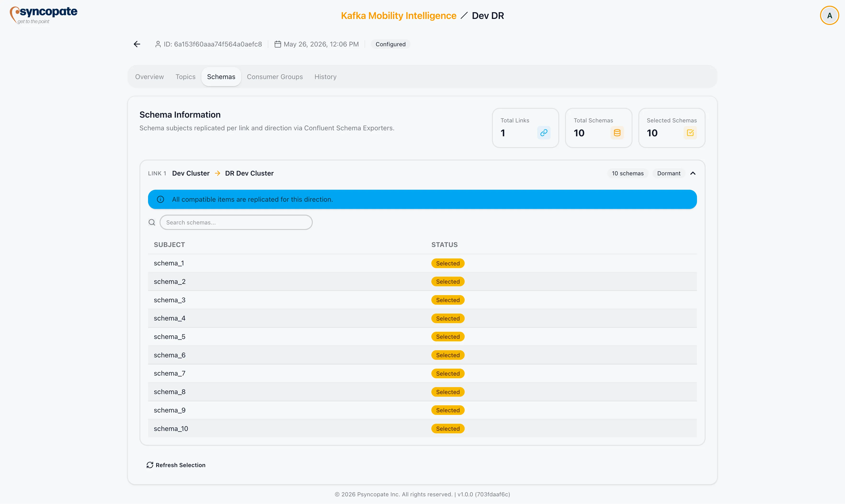Click the SUBJECT column header
Screen dimensions: 845x504
(x=169, y=245)
